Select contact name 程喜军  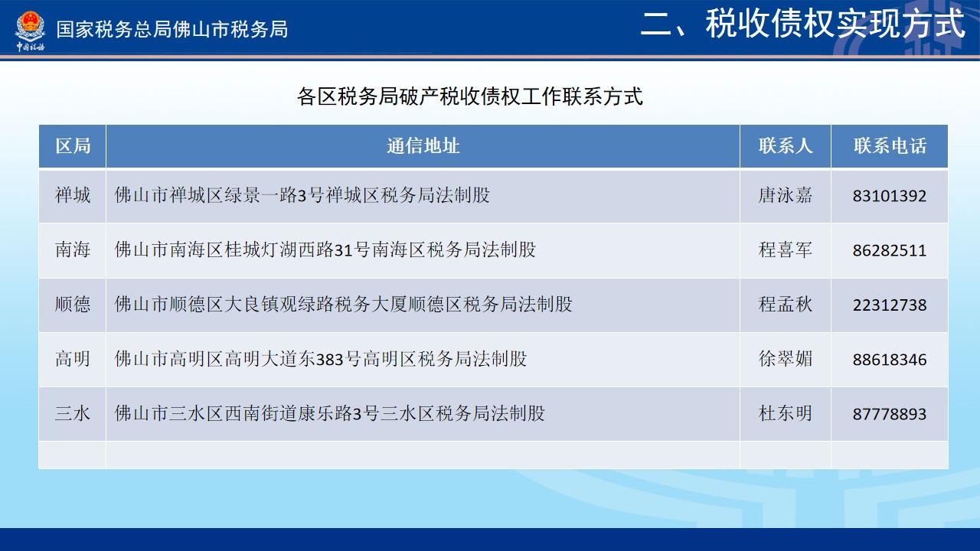pyautogui.click(x=786, y=250)
